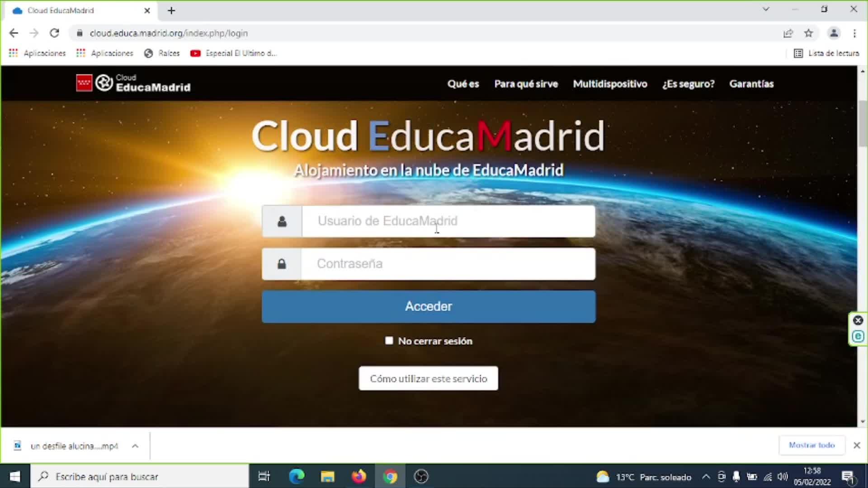Image resolution: width=868 pixels, height=488 pixels.
Task: Click the Cloud EducaMadrid logo
Action: (x=133, y=83)
